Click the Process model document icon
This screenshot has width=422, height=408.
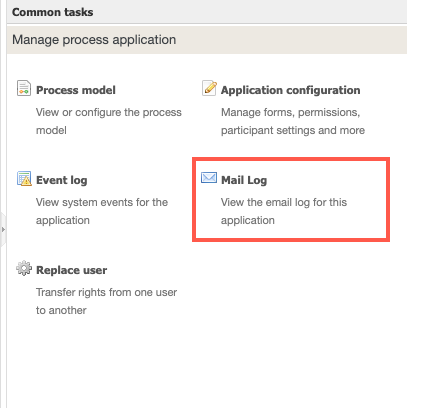(24, 88)
